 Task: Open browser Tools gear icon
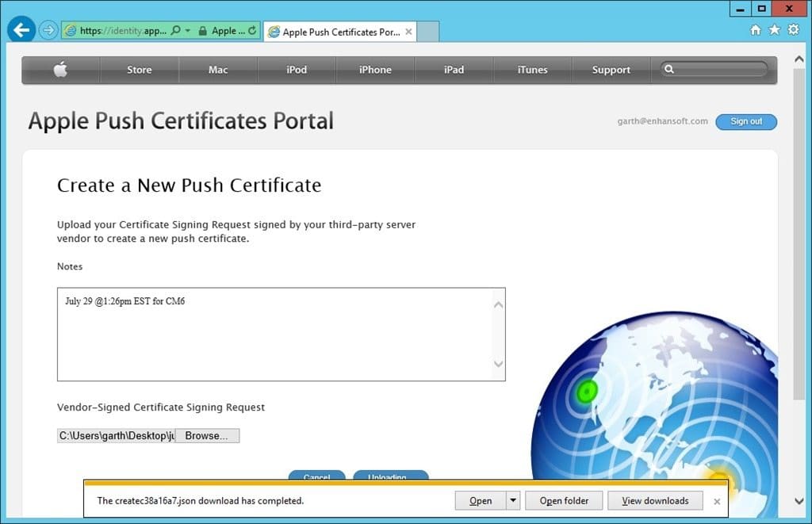[793, 29]
